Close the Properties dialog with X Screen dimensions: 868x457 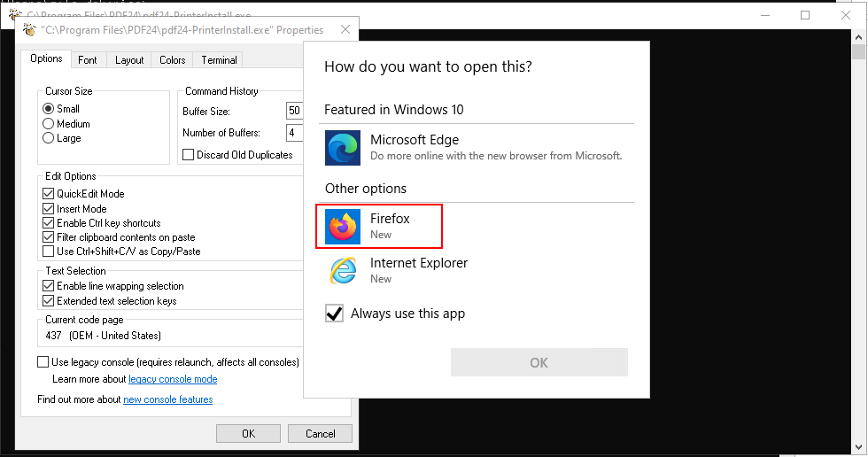345,29
